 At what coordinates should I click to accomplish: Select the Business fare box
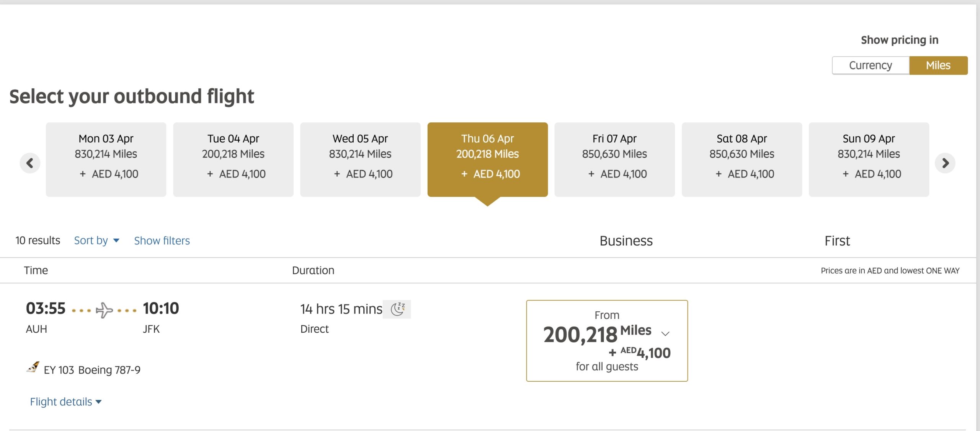607,340
